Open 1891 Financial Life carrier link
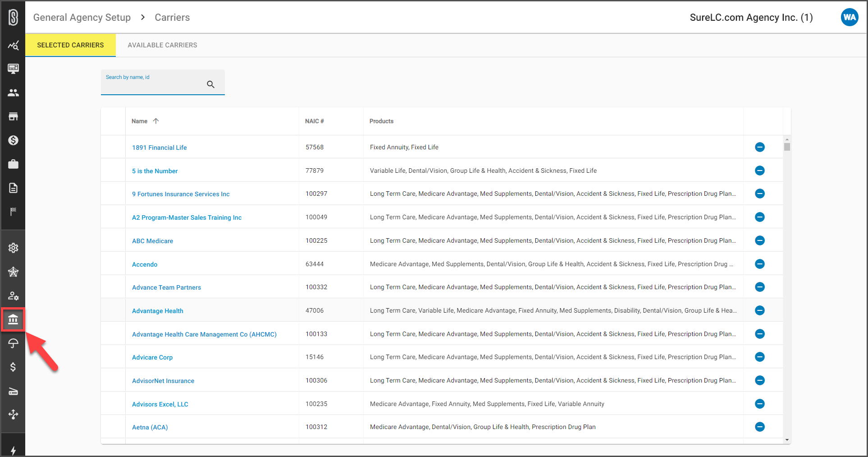This screenshot has height=457, width=868. coord(159,148)
